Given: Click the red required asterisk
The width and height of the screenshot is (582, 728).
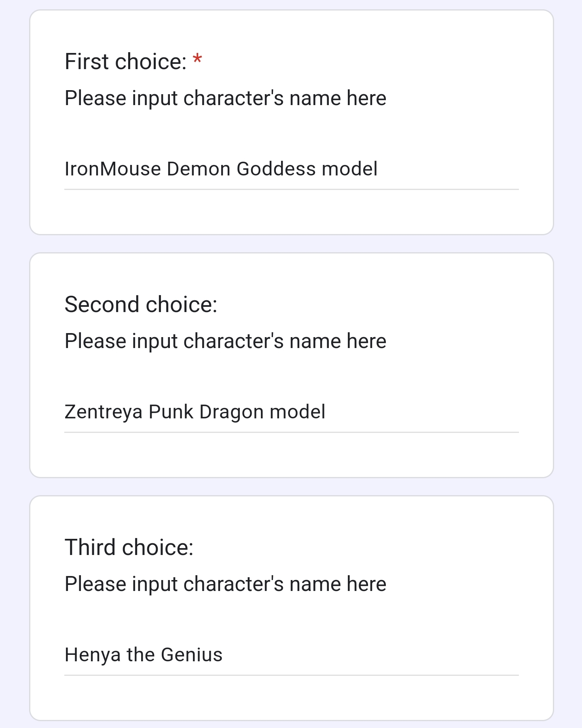Looking at the screenshot, I should 197,60.
